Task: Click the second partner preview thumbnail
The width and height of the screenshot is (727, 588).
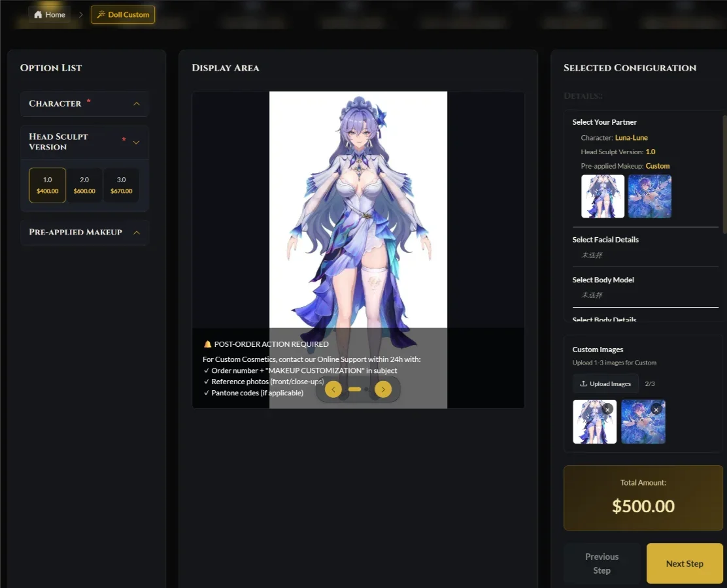Action: (649, 196)
